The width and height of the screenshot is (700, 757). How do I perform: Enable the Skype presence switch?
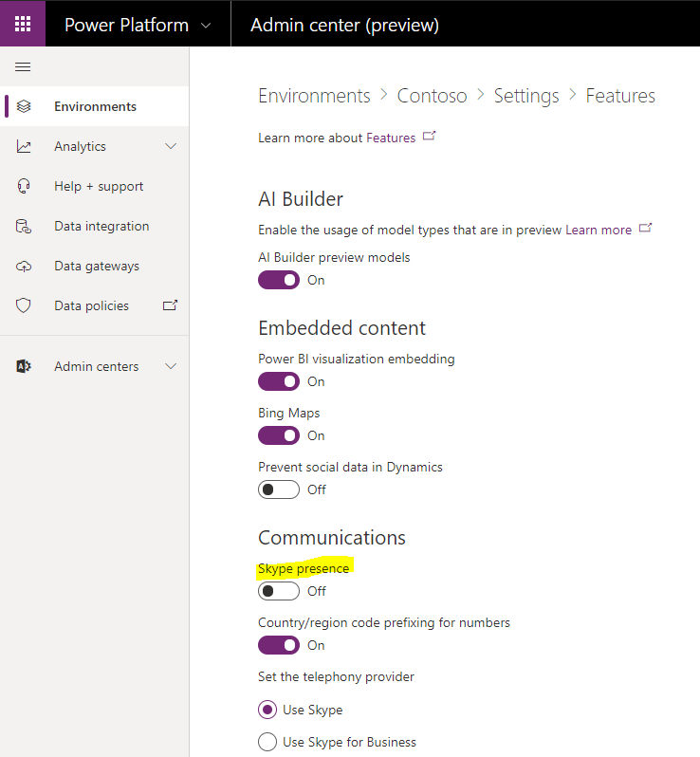[x=279, y=591]
